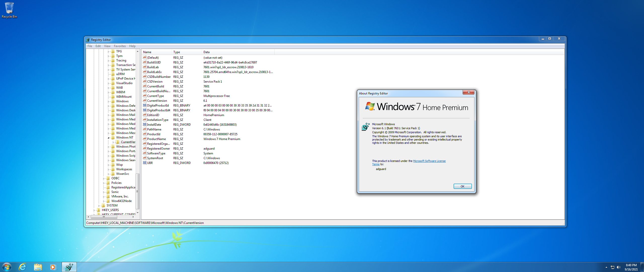The width and height of the screenshot is (644, 272).
Task: Expand the Workspaces key
Action: 108,169
